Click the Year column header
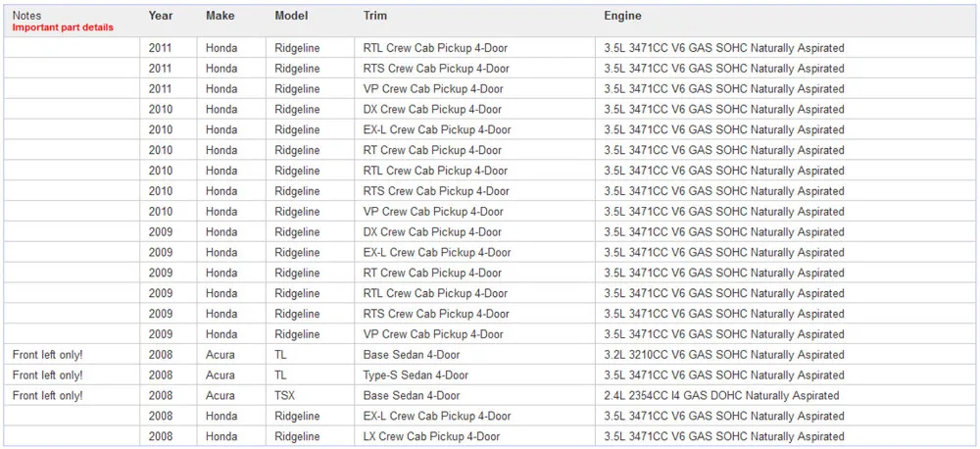The image size is (980, 449). [161, 16]
